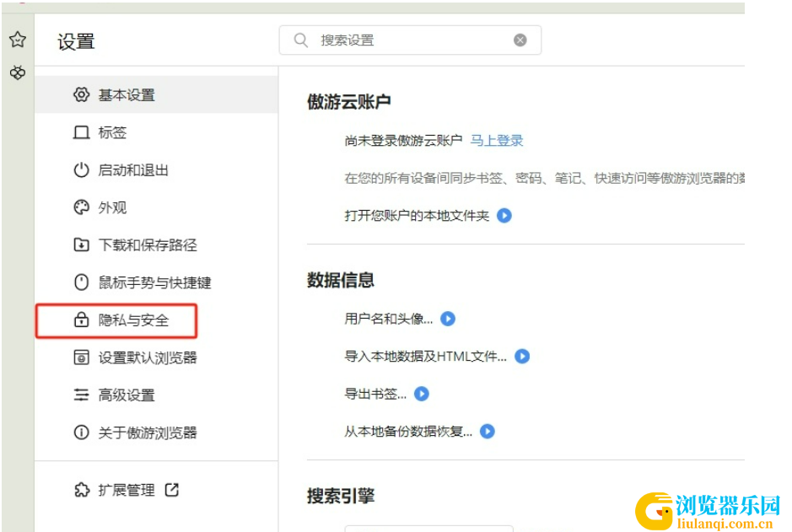Click the sliders icon beside 高级设置
This screenshot has height=532, width=792.
coord(81,395)
